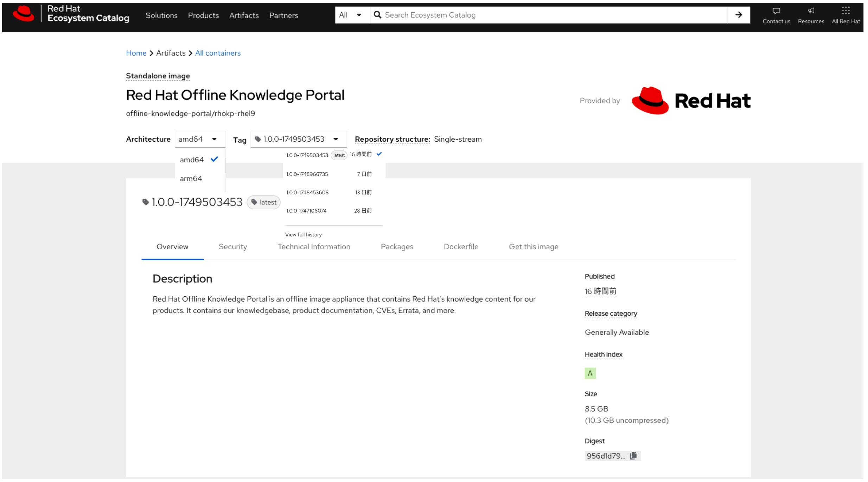The height and width of the screenshot is (482, 868).
Task: Click the digest value 956d1d79...
Action: coord(606,456)
